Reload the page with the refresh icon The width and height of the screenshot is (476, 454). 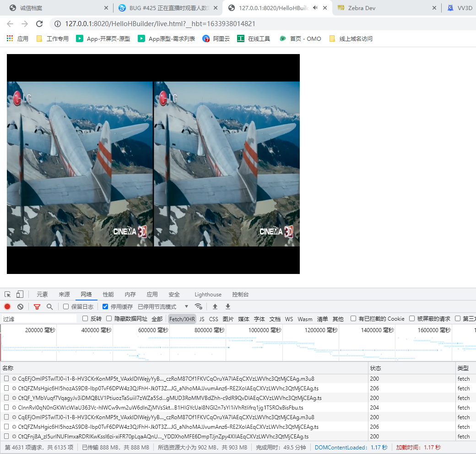[39, 24]
